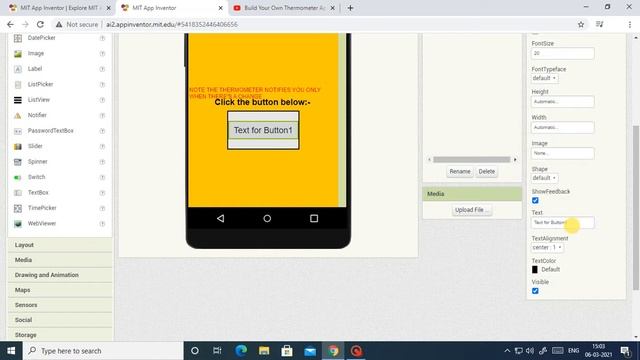The height and width of the screenshot is (360, 640).
Task: Open the TextAlignment dropdown
Action: tap(547, 247)
